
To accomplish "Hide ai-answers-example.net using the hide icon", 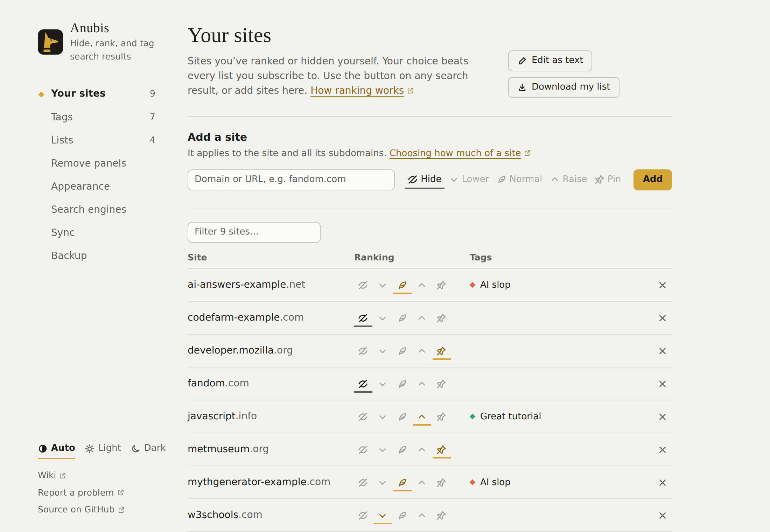I will (x=363, y=285).
